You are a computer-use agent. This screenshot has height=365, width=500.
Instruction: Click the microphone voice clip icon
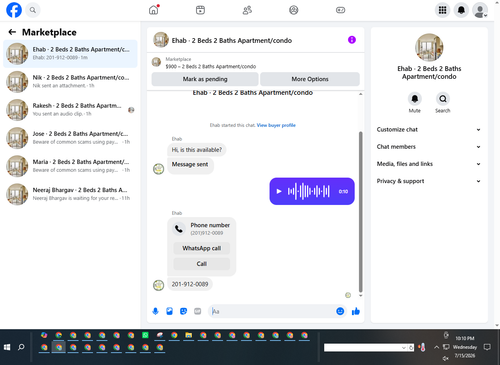[155, 311]
